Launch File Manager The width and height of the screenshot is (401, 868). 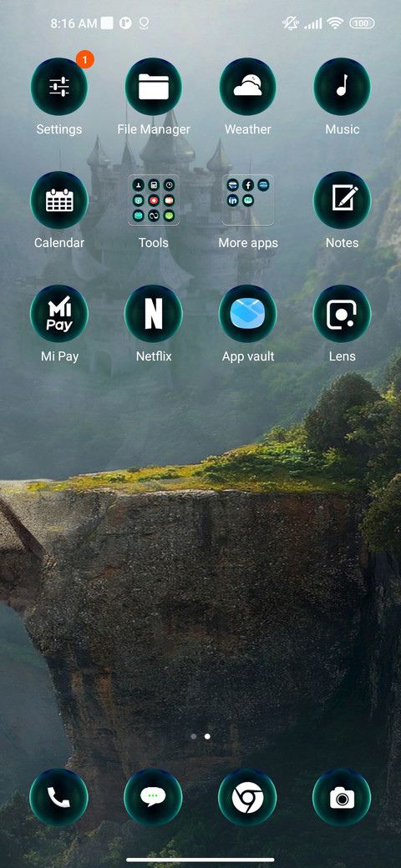(154, 87)
